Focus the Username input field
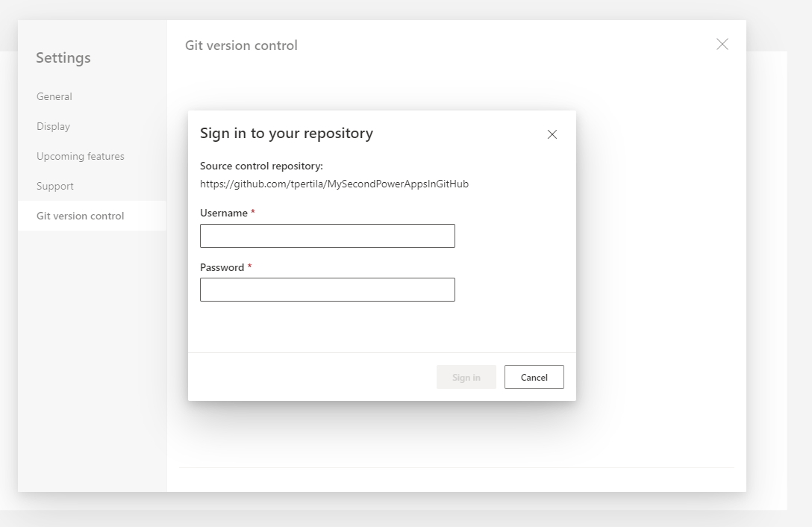812x527 pixels. click(x=327, y=236)
